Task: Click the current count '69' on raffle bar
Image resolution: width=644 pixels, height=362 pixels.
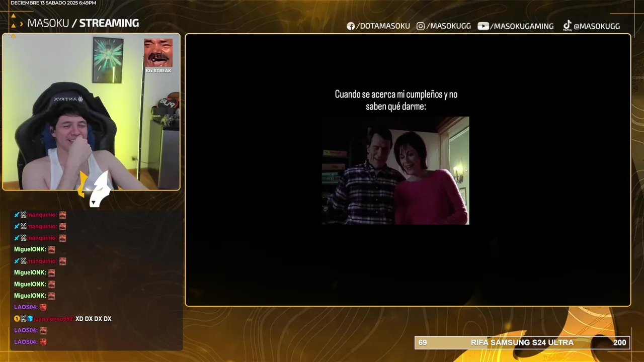Action: (x=423, y=342)
